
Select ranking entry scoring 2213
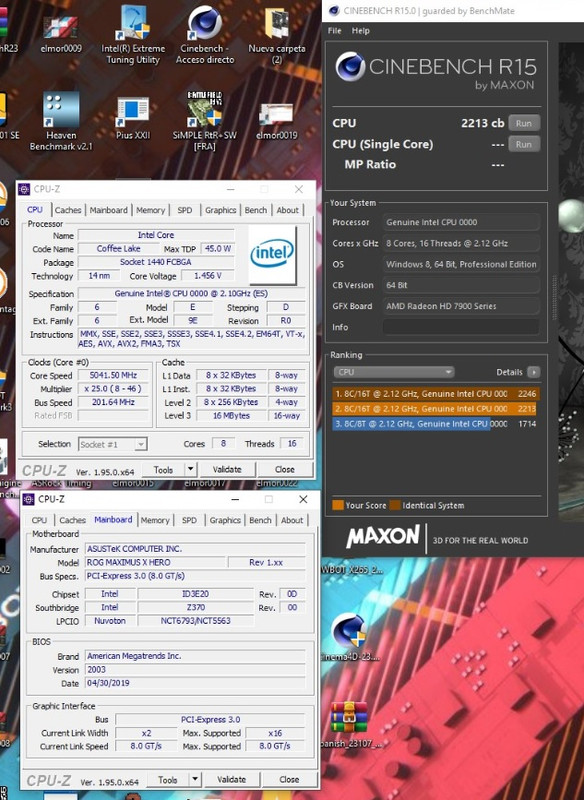[x=436, y=409]
